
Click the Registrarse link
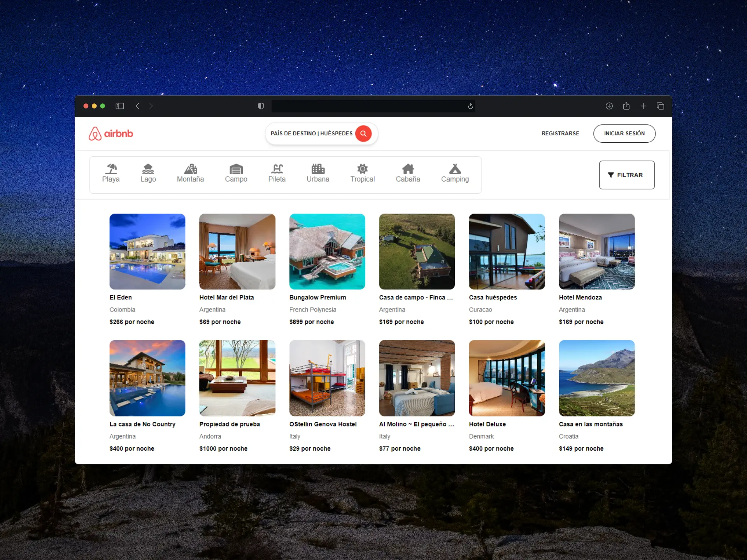click(x=560, y=133)
